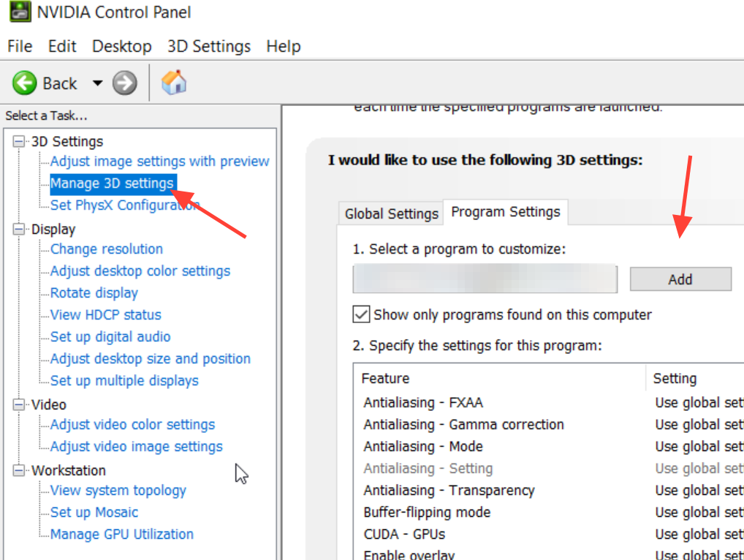Image resolution: width=744 pixels, height=560 pixels.
Task: Collapse the Workstation tree node
Action: click(18, 470)
